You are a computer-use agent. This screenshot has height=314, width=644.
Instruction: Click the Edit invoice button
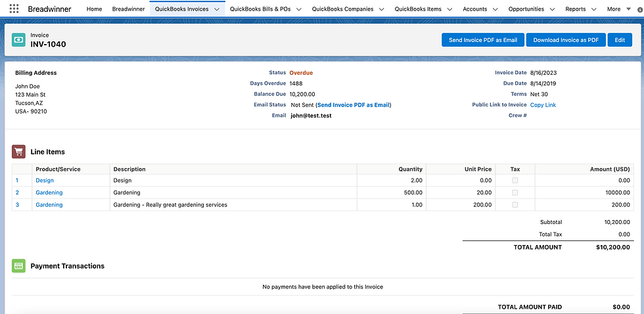(620, 40)
